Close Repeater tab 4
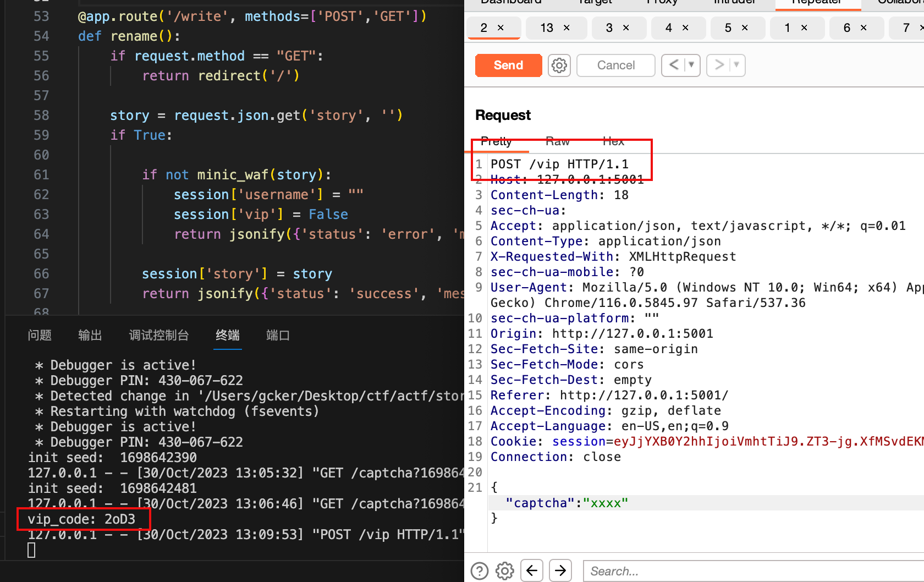Image resolution: width=924 pixels, height=582 pixels. (685, 28)
